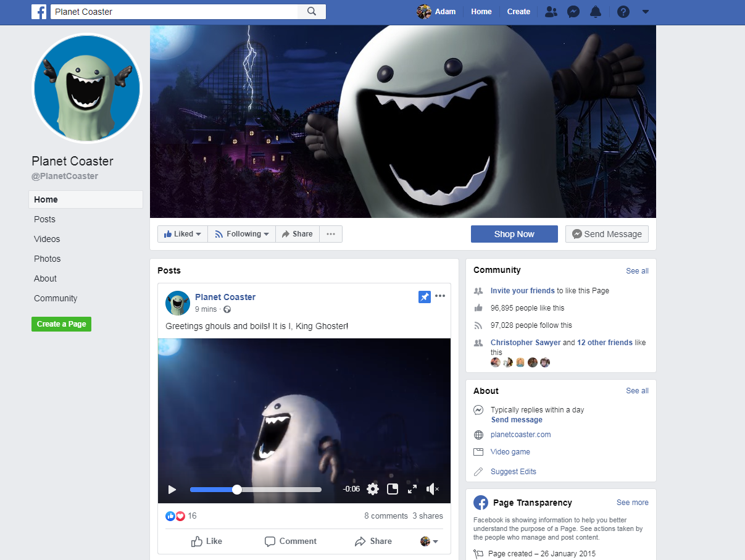Open Christopher Sawyer's profile link
The height and width of the screenshot is (560, 745).
(x=525, y=343)
